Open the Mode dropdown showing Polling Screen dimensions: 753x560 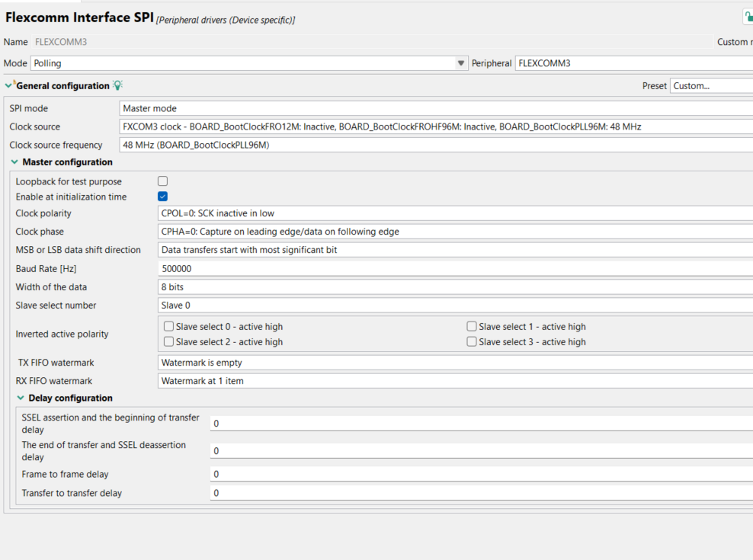[x=460, y=62]
